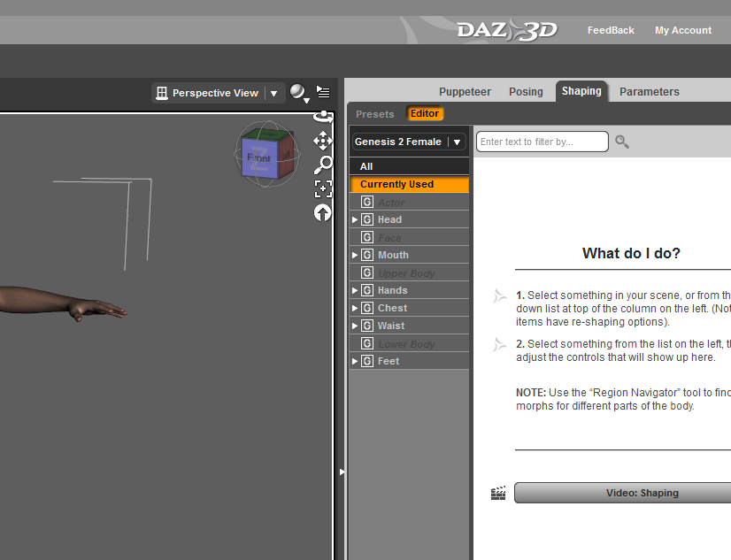731x560 pixels.
Task: Click the G icon of the Face row
Action: click(x=367, y=237)
